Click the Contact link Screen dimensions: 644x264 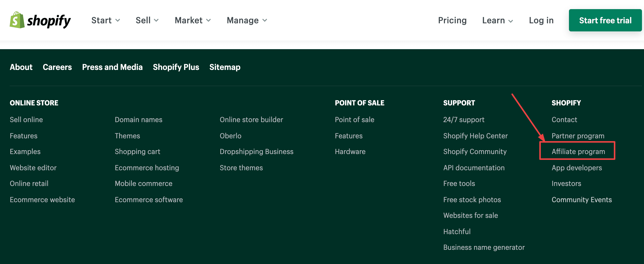coord(564,120)
